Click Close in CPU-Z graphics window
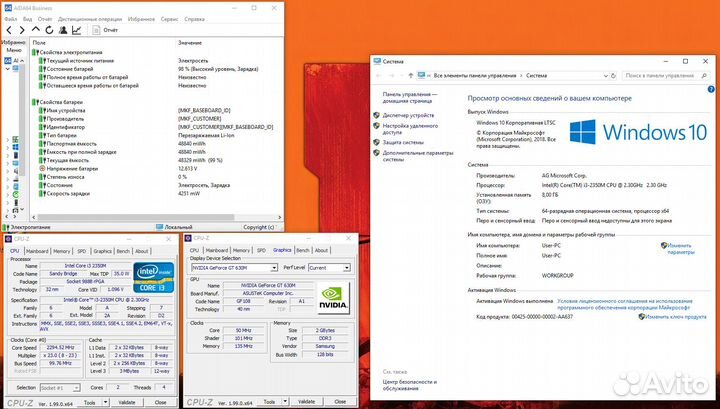 click(340, 402)
